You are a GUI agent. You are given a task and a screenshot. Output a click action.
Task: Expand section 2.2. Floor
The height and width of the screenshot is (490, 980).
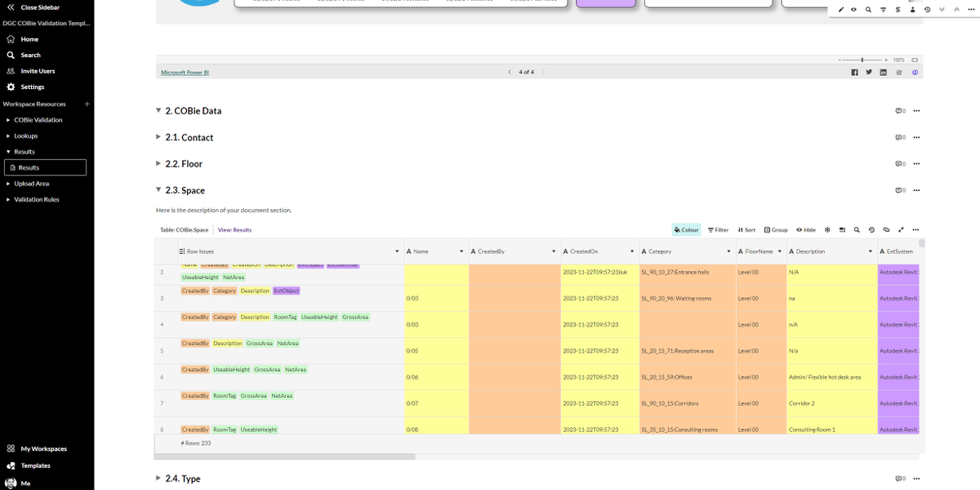point(158,163)
